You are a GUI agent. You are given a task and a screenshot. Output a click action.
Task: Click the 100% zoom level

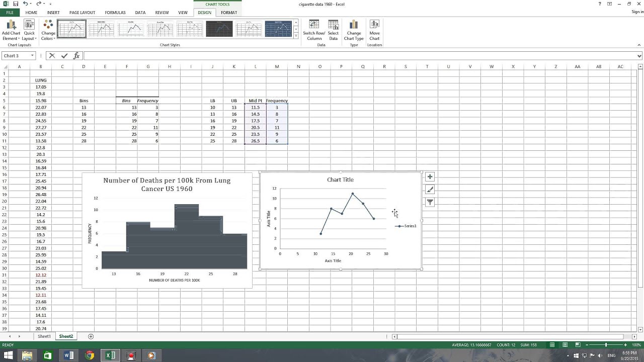[x=636, y=345]
